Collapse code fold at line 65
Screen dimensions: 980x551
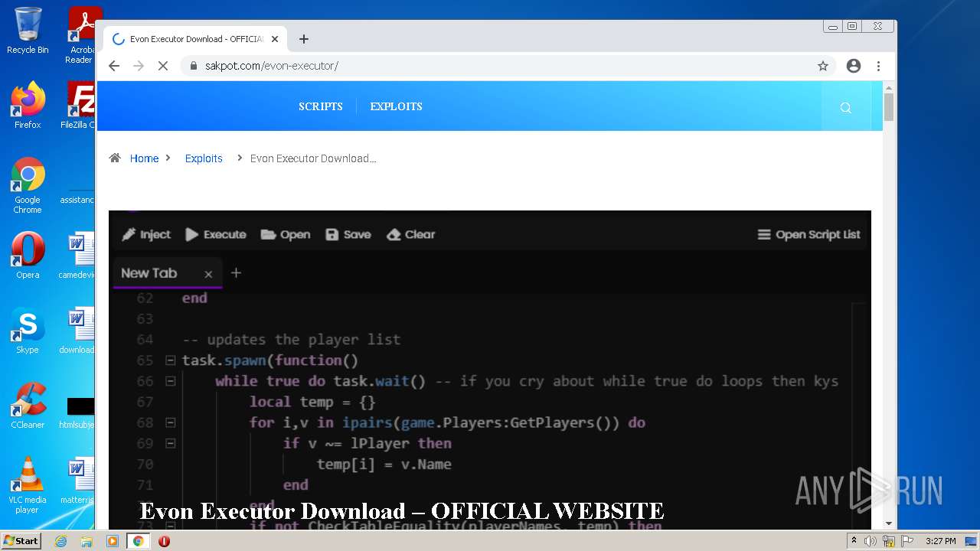[171, 360]
